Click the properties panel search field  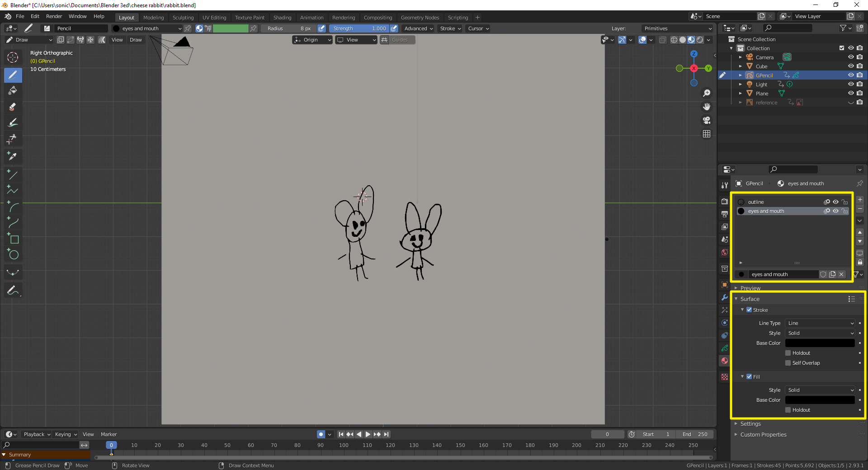point(793,169)
